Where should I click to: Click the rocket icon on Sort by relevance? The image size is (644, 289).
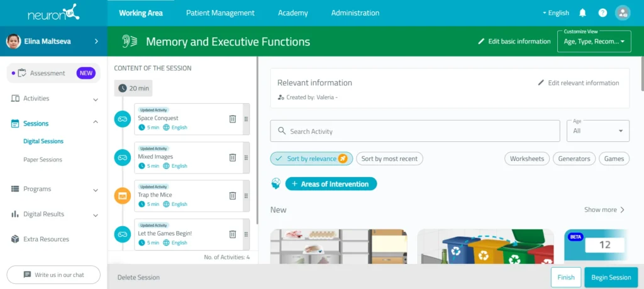(x=343, y=158)
